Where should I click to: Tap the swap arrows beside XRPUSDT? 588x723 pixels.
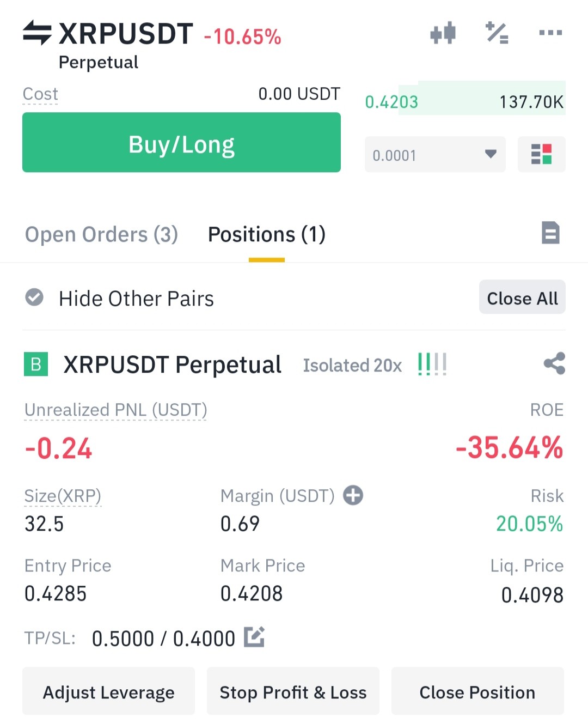[37, 33]
